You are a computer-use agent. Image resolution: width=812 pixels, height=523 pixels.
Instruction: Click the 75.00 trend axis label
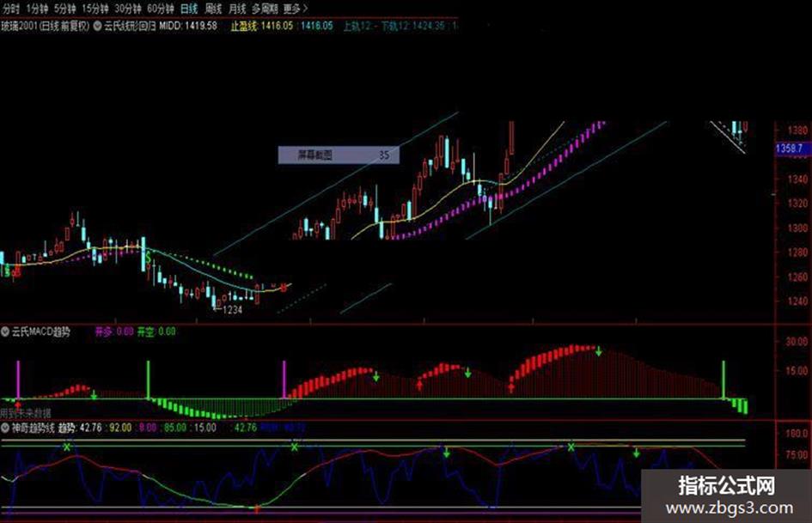click(x=797, y=455)
